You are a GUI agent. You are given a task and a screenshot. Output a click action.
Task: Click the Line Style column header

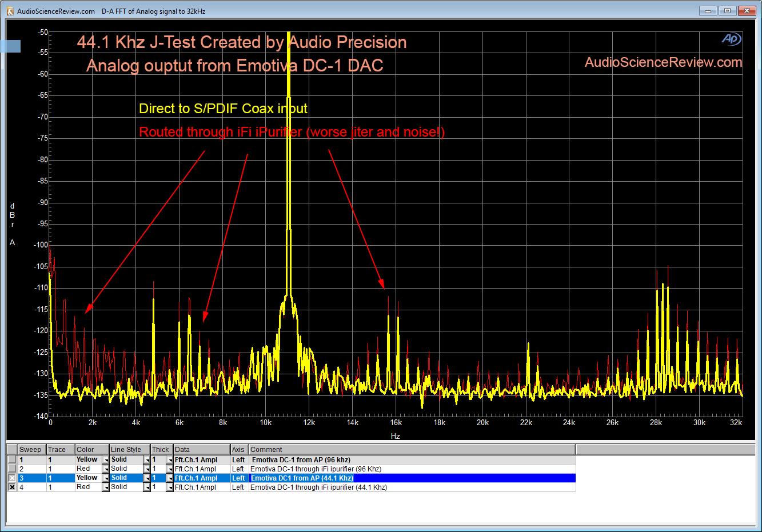click(x=130, y=450)
